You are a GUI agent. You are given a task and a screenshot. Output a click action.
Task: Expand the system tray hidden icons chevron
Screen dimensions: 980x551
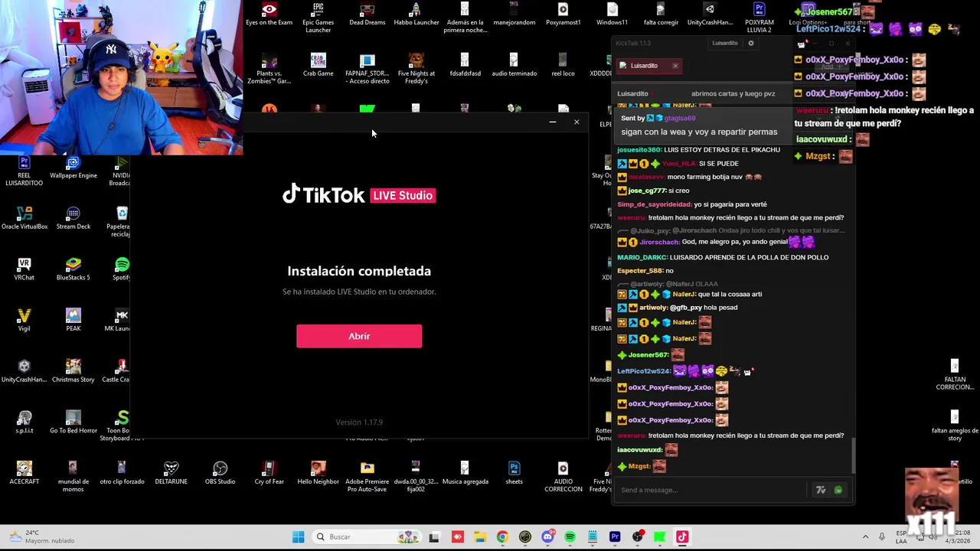[x=865, y=537]
